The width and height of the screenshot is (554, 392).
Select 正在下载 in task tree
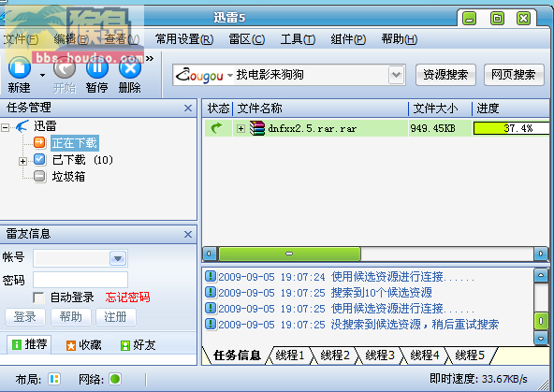coord(75,143)
